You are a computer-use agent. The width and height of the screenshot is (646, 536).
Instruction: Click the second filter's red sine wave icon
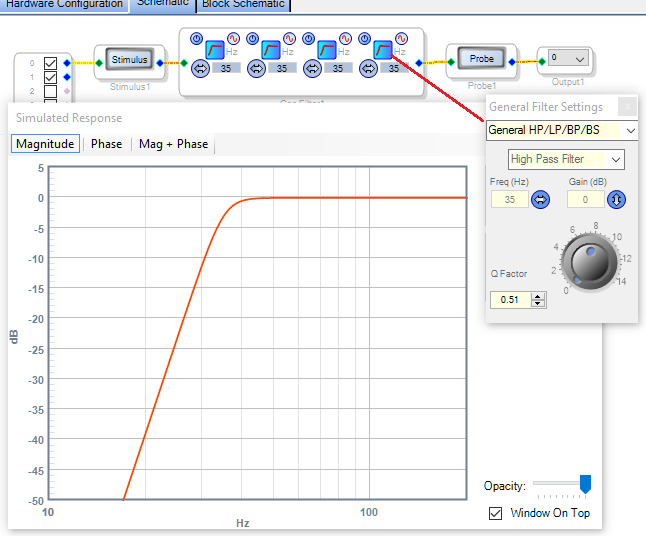(x=290, y=39)
